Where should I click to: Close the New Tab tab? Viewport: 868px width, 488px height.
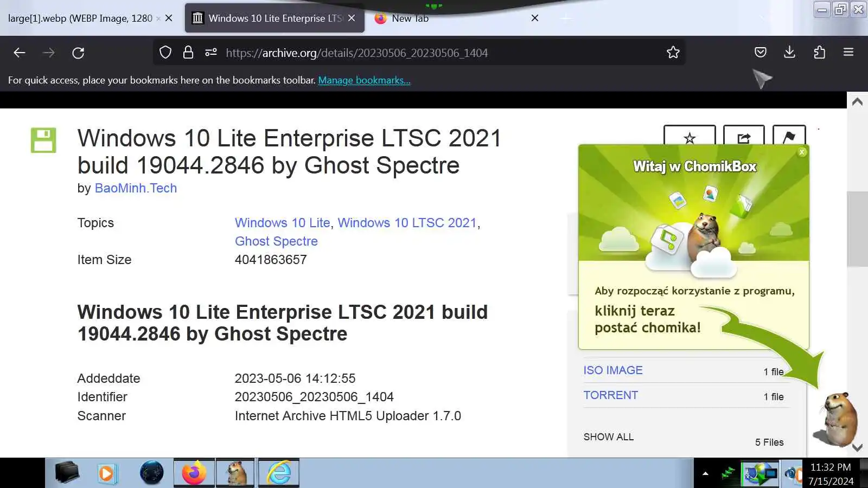click(535, 18)
